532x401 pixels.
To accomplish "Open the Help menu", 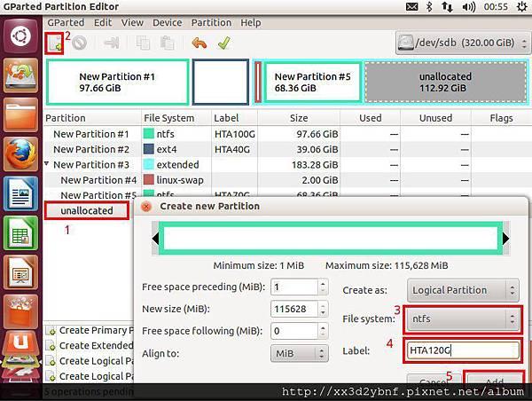I will pyautogui.click(x=251, y=22).
